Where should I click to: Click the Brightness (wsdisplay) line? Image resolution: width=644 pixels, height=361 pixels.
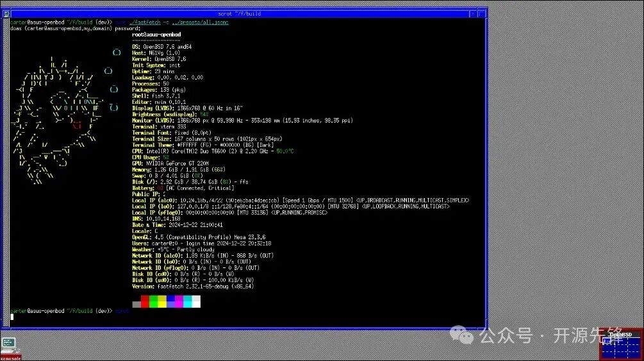(x=170, y=114)
